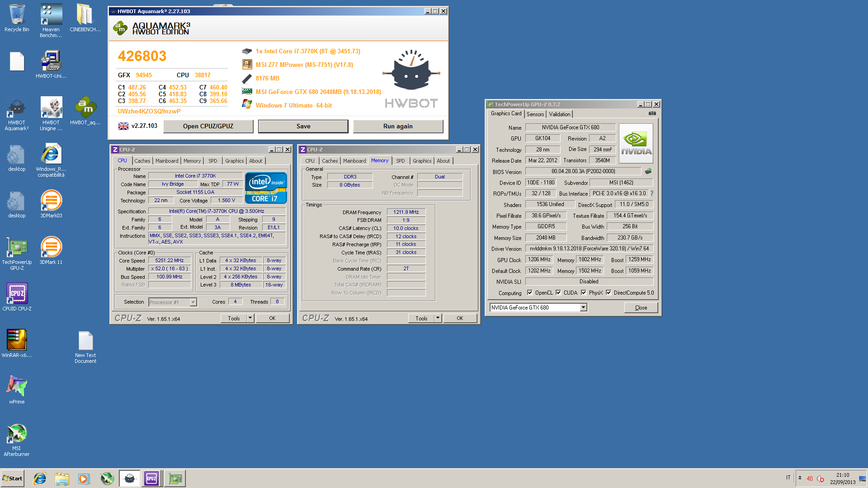Open Windows_R compatibilità Internet Explorer icon
Viewport: 868px width, 488px height.
pos(51,160)
